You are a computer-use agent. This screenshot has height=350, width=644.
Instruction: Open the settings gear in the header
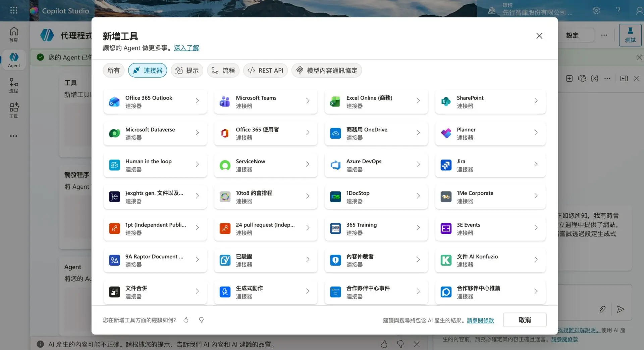point(596,10)
